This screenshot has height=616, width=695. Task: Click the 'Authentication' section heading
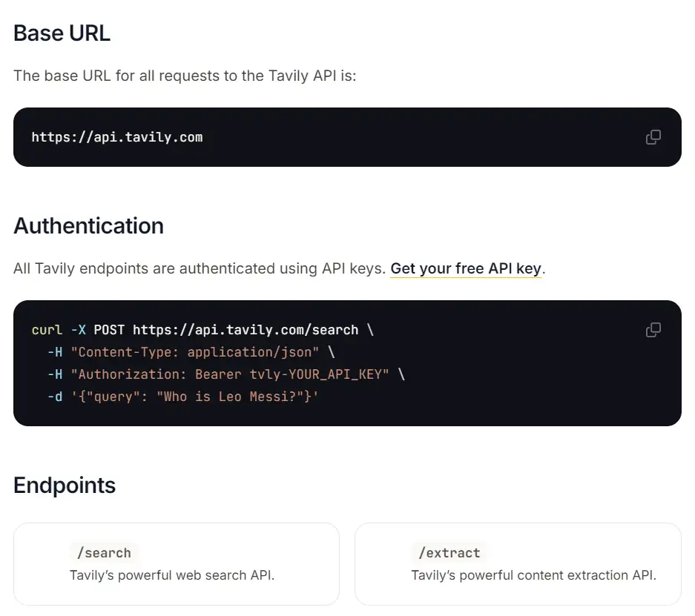pyautogui.click(x=88, y=225)
